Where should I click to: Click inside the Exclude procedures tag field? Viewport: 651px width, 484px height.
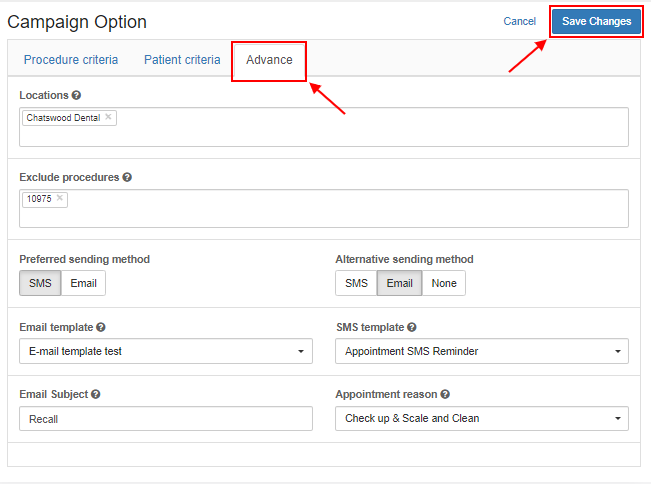click(x=324, y=208)
